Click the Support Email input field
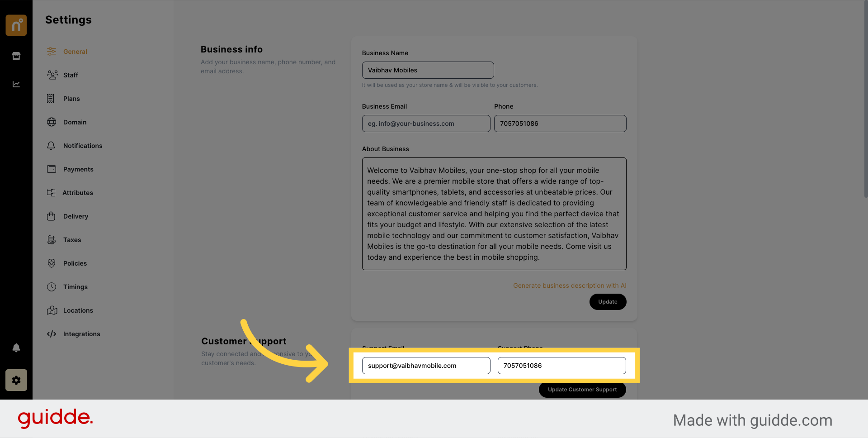The height and width of the screenshot is (438, 868). click(426, 366)
